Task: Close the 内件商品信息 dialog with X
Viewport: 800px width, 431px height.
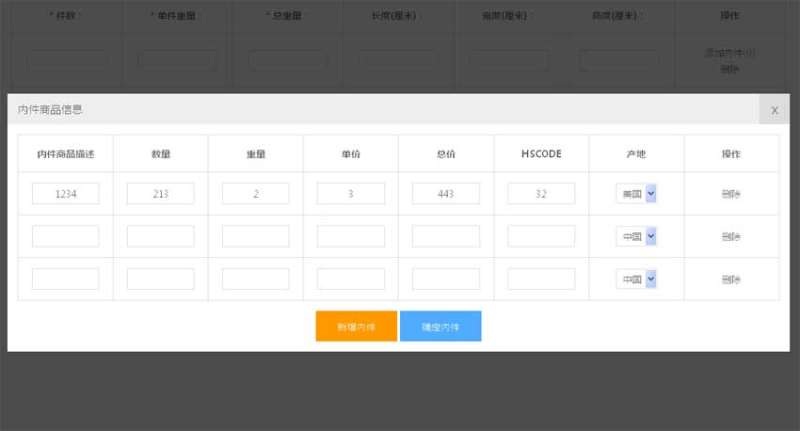Action: (x=774, y=110)
